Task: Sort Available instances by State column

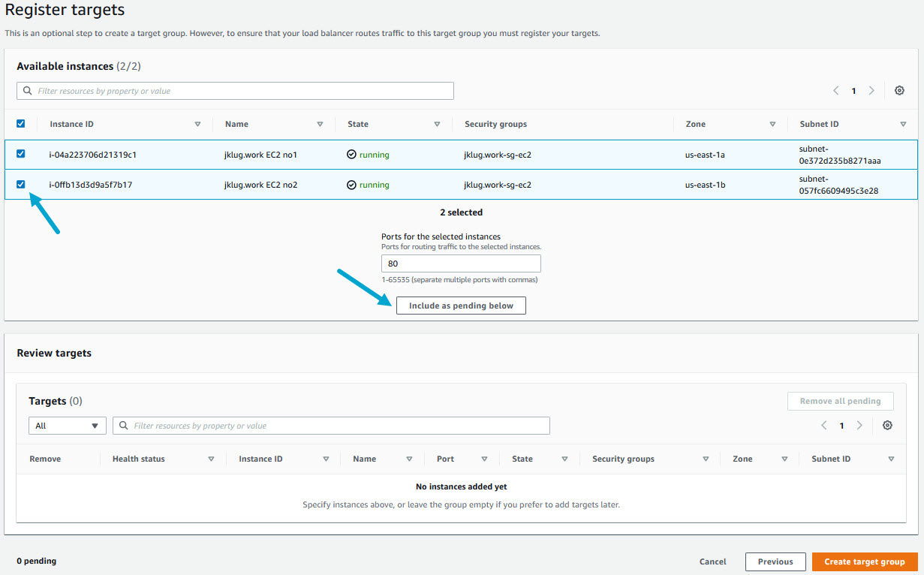Action: pos(437,124)
